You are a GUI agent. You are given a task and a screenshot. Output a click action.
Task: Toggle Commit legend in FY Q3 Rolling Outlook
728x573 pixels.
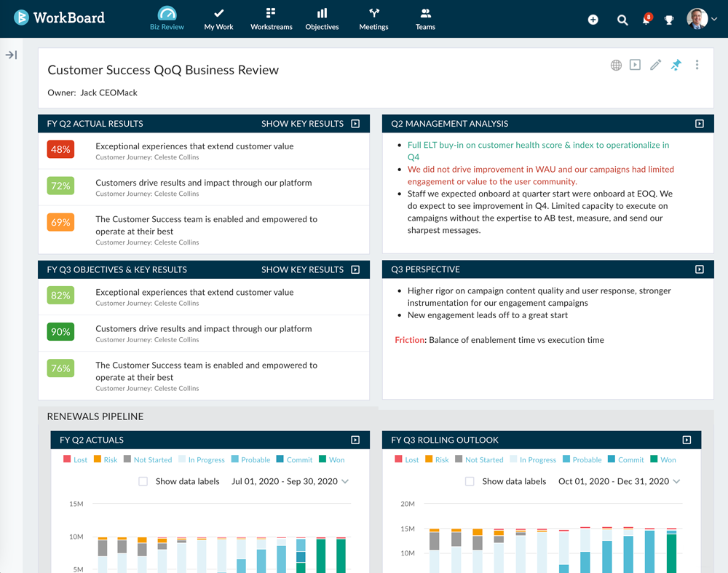point(626,459)
